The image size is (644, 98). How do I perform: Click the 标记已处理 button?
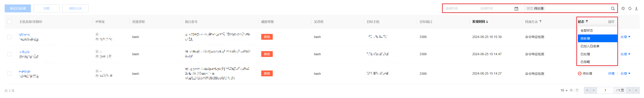(18, 9)
